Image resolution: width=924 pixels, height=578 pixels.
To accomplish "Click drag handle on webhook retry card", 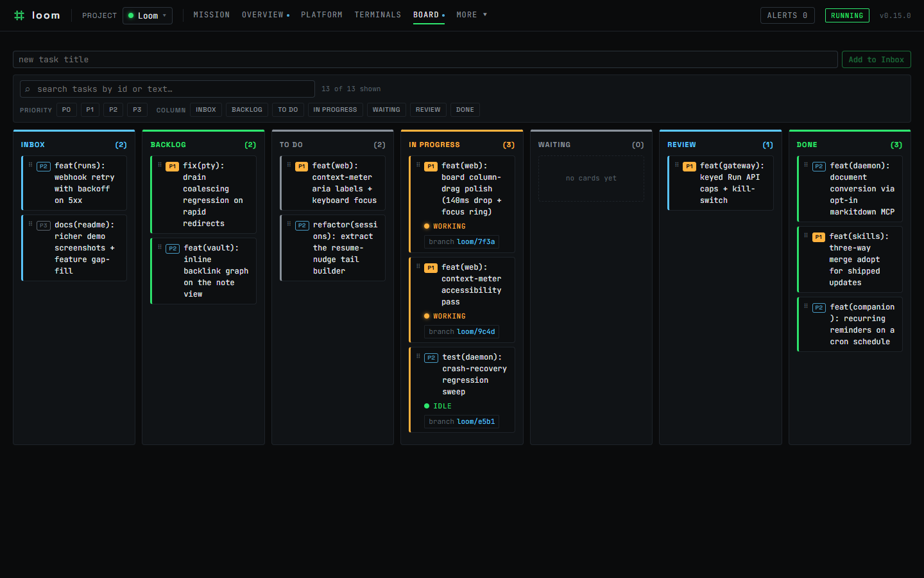I will click(x=30, y=165).
